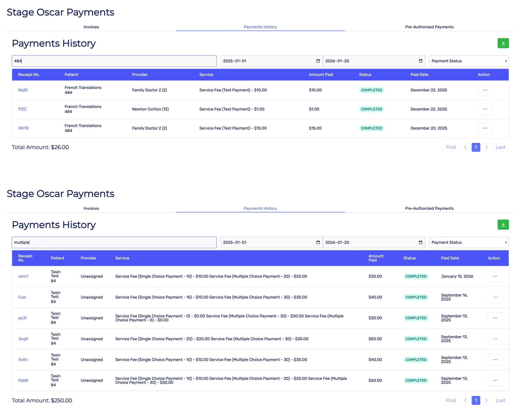Image resolution: width=521 pixels, height=420 pixels.
Task: Open receipt link Fuic
Action: [x=22, y=297]
